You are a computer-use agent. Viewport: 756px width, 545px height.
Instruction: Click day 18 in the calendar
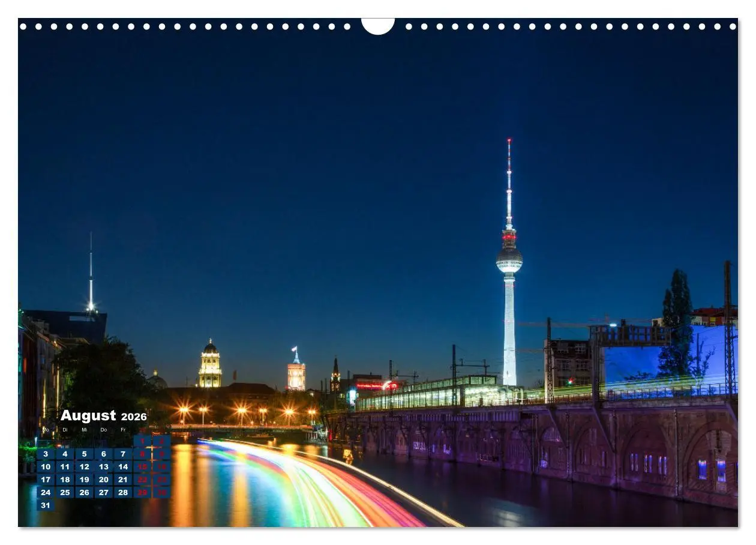click(65, 480)
